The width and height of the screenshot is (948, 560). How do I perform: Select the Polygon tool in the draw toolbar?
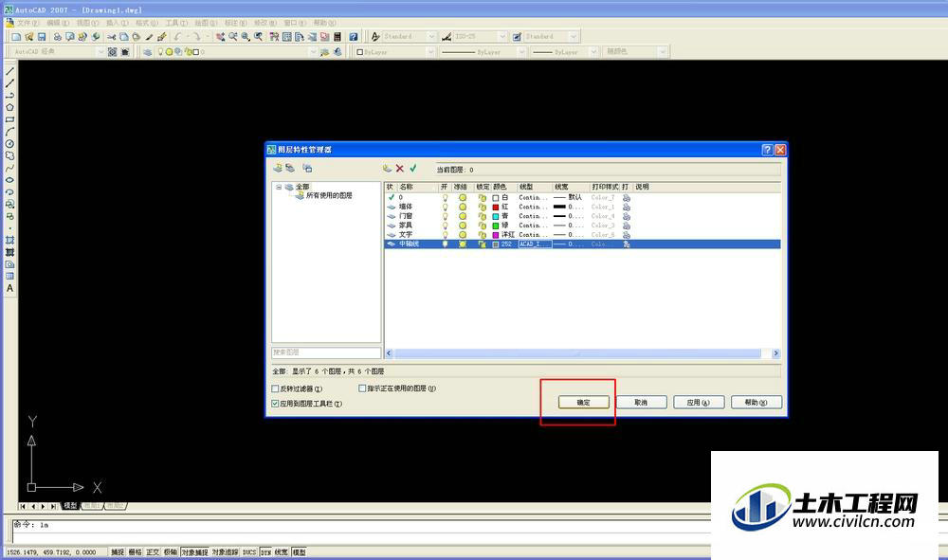pyautogui.click(x=9, y=107)
